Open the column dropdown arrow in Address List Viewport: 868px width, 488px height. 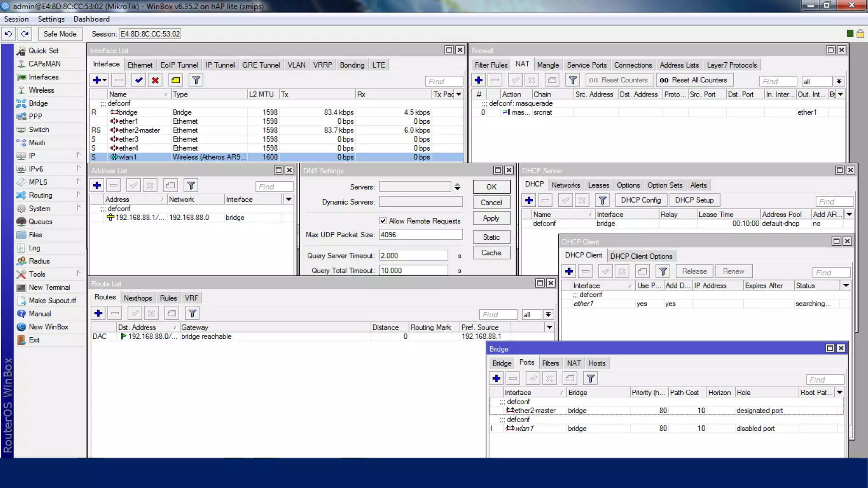[289, 199]
